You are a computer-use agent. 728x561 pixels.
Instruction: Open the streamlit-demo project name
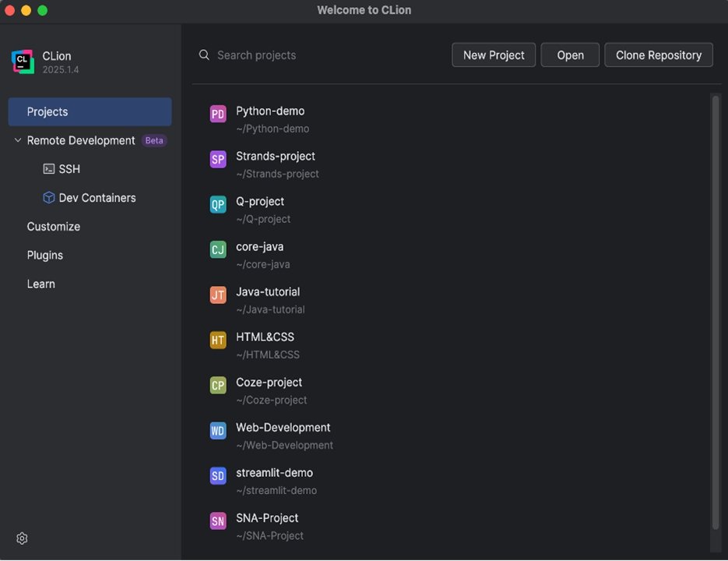click(x=274, y=473)
